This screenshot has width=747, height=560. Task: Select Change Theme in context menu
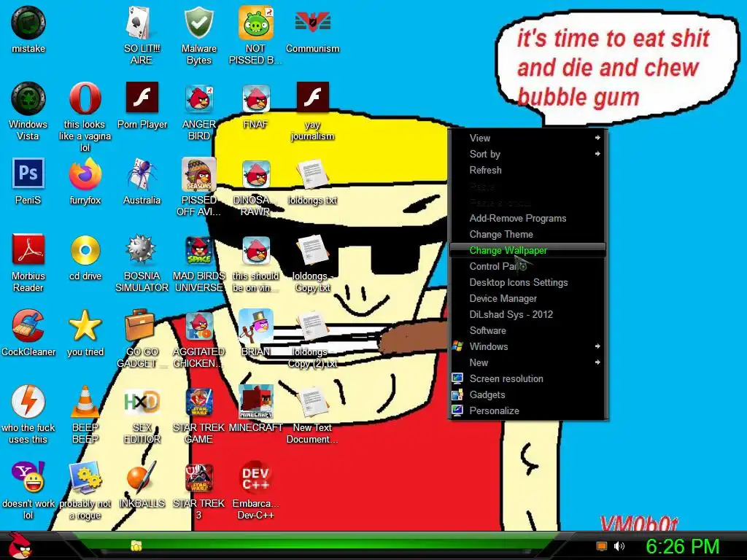point(527,234)
